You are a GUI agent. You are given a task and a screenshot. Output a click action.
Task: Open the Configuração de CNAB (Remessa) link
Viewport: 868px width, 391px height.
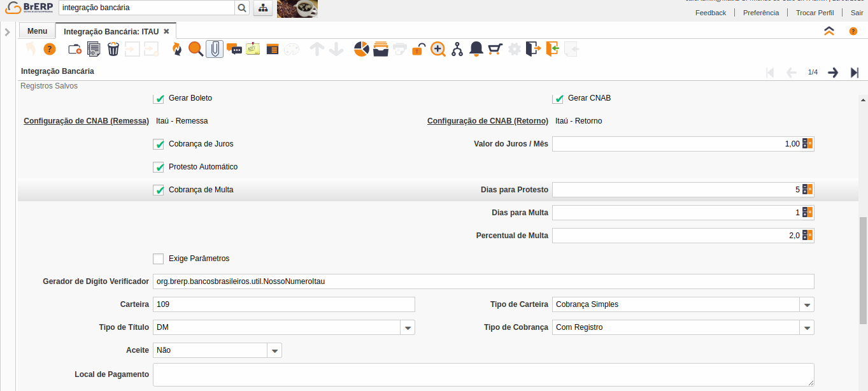[x=86, y=121]
